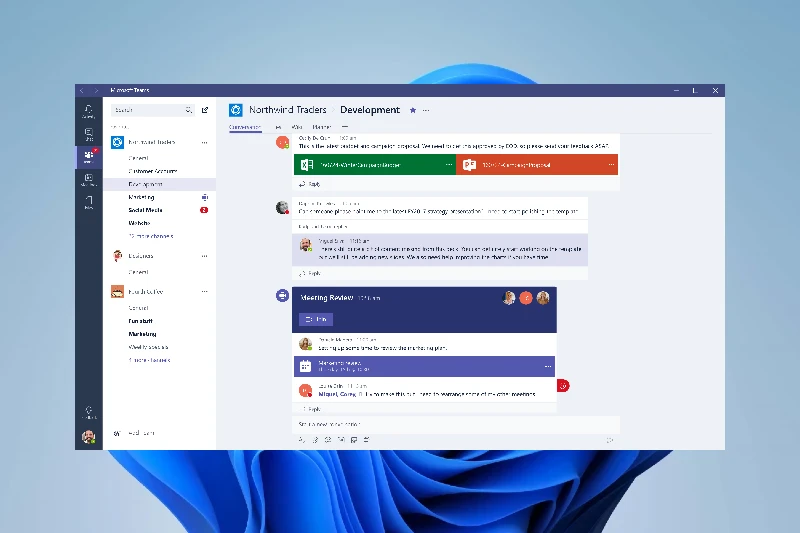Image resolution: width=800 pixels, height=533 pixels.
Task: Open the Activity feed in the left rail
Action: click(89, 111)
